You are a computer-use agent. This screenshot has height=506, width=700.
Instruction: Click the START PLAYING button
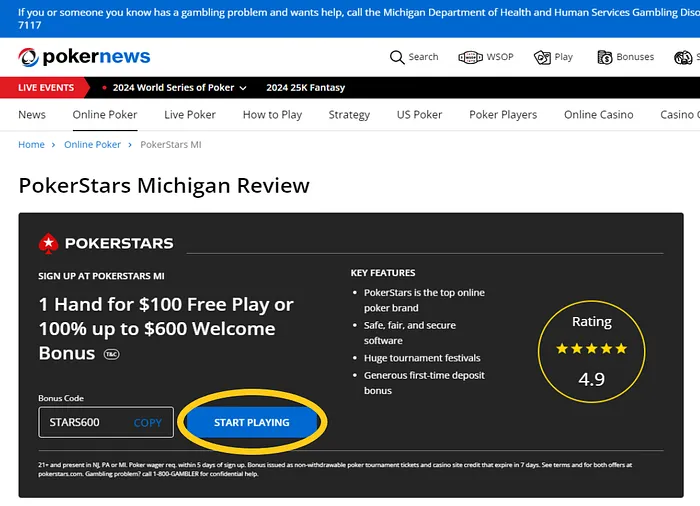(x=252, y=422)
